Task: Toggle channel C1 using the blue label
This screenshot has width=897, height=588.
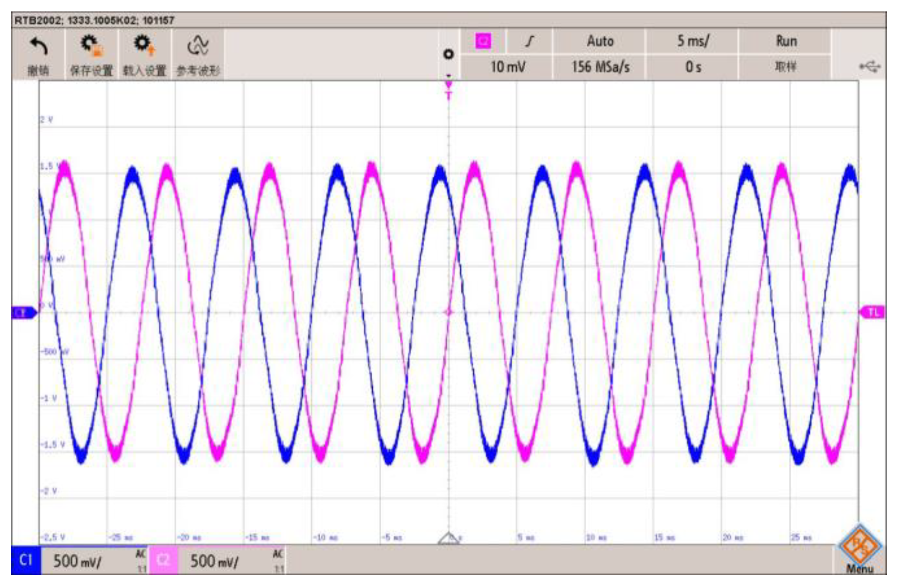Action: click(26, 560)
